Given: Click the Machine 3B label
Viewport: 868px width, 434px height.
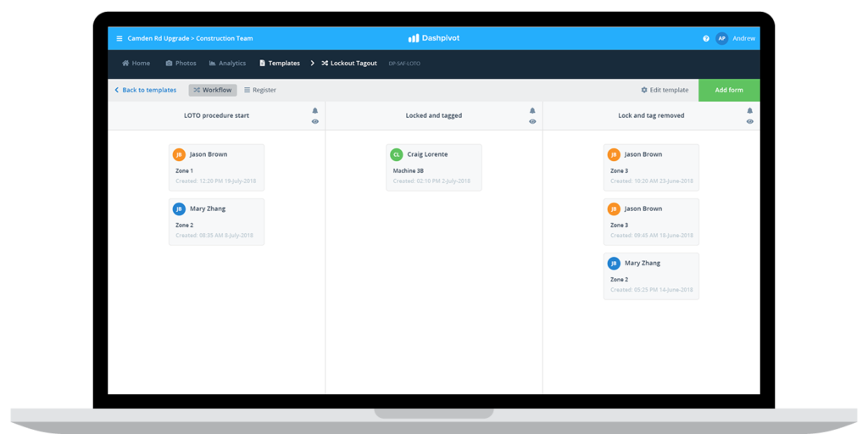Looking at the screenshot, I should 408,171.
